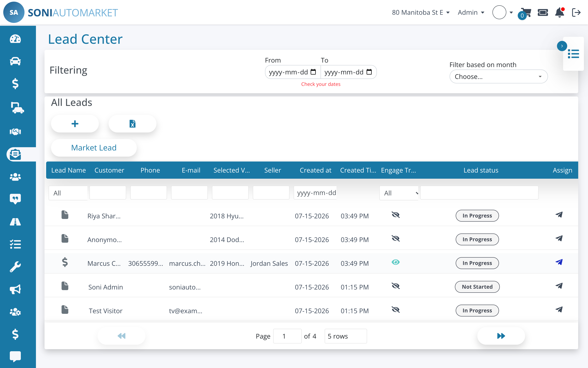
Task: Click the Customer filter input field
Action: tap(108, 193)
